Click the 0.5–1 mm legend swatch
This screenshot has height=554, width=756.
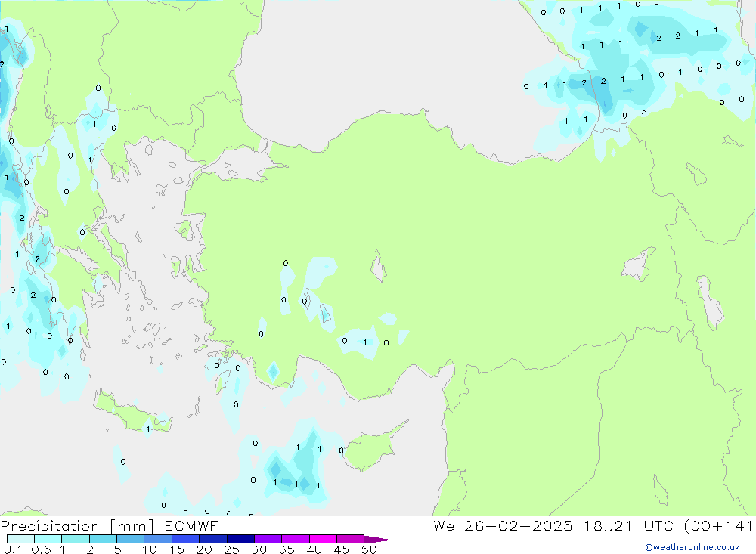pyautogui.click(x=48, y=539)
